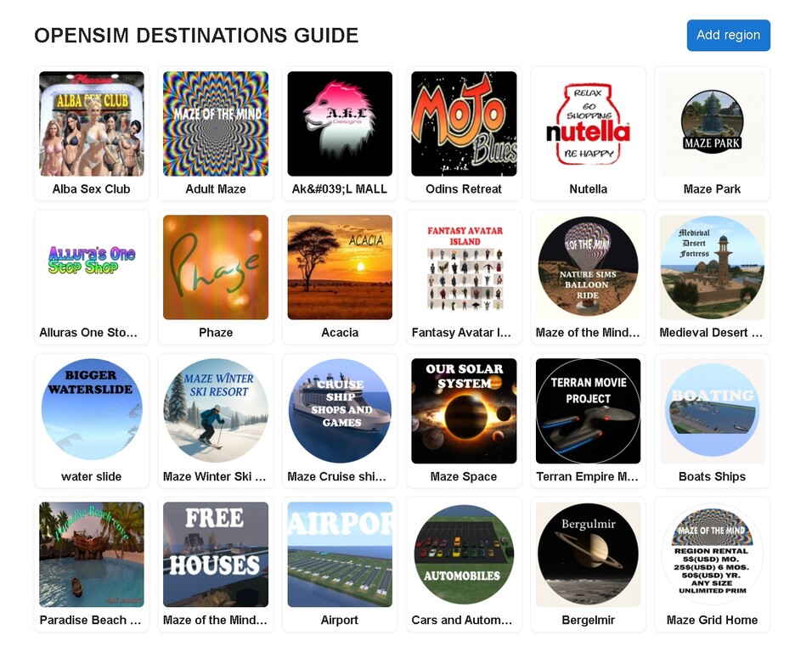Click the Add region button
812x652 pixels.
point(728,36)
